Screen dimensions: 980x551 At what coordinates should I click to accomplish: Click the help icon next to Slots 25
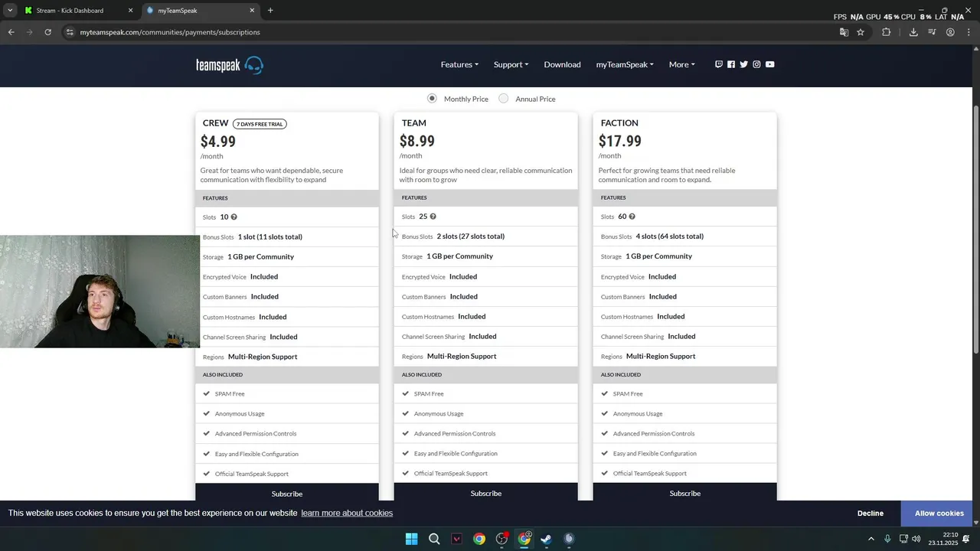click(433, 217)
